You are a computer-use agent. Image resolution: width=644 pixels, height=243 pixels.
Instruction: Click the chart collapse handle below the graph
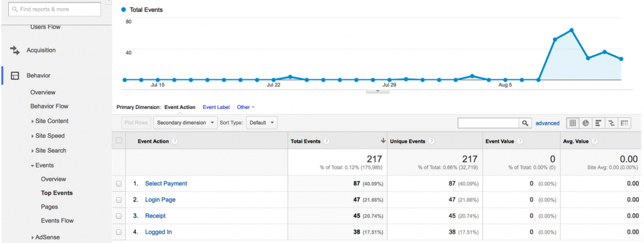pos(377,91)
